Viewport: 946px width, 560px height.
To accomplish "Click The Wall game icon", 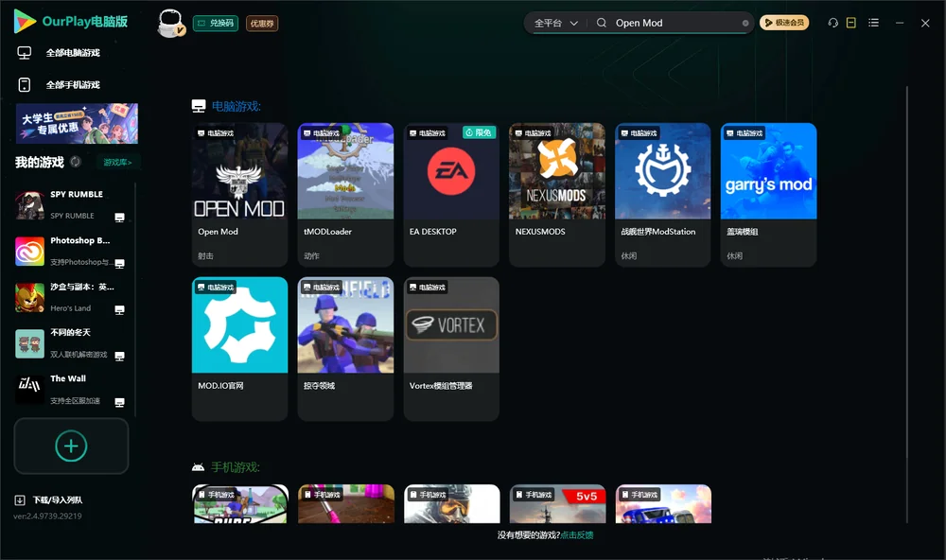I will (x=29, y=390).
